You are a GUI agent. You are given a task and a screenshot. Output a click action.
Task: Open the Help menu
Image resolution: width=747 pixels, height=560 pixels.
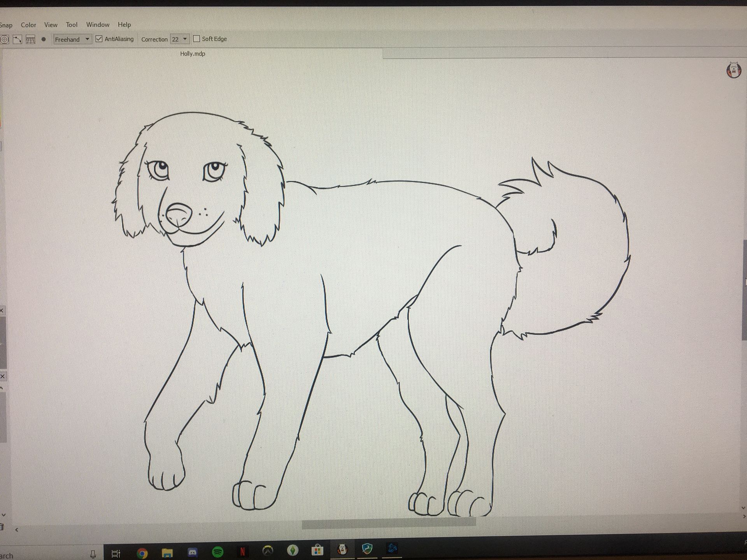(124, 24)
